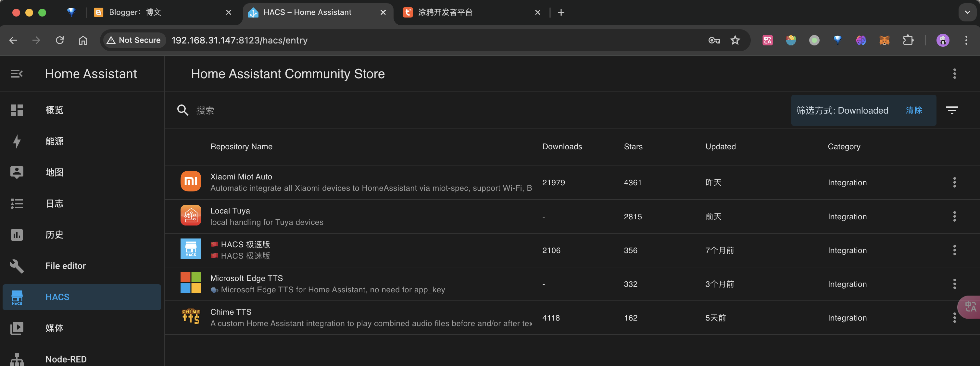Switch to the 涂鸦开发者平台 tab
This screenshot has width=980, height=366.
[x=457, y=12]
